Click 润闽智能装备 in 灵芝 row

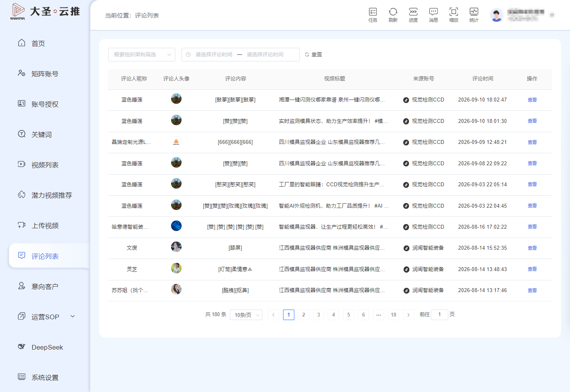tap(428, 269)
